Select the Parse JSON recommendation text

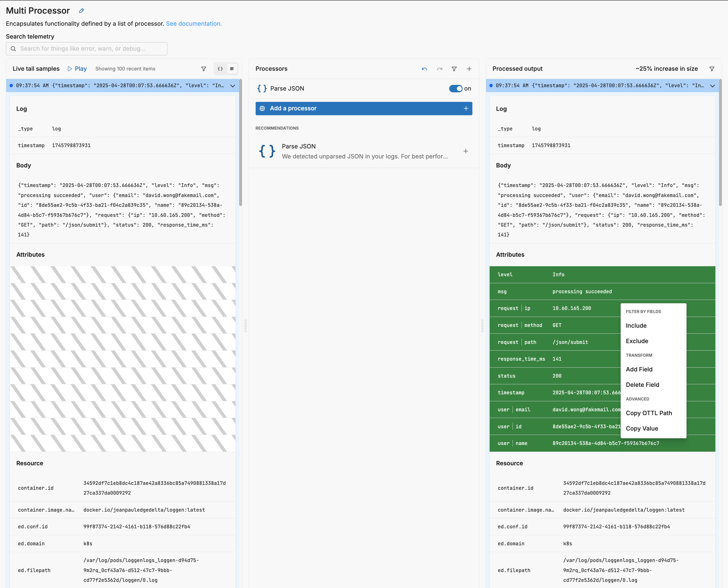pos(365,151)
